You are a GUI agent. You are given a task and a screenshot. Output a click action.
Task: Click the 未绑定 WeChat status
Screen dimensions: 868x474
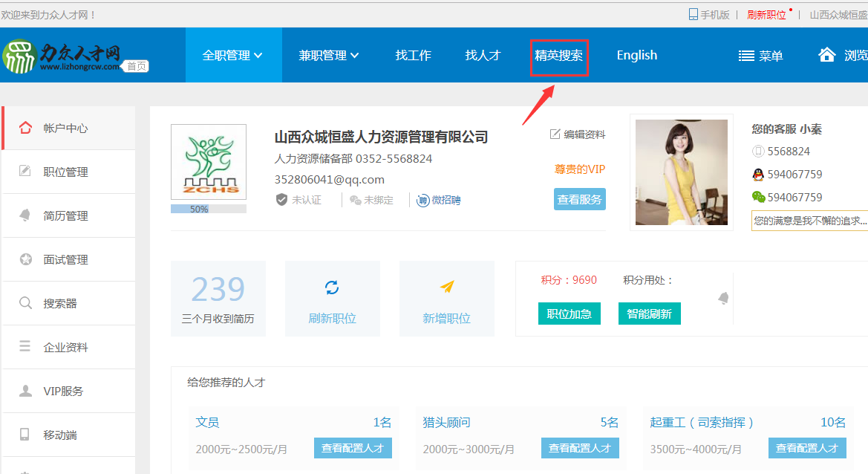371,200
